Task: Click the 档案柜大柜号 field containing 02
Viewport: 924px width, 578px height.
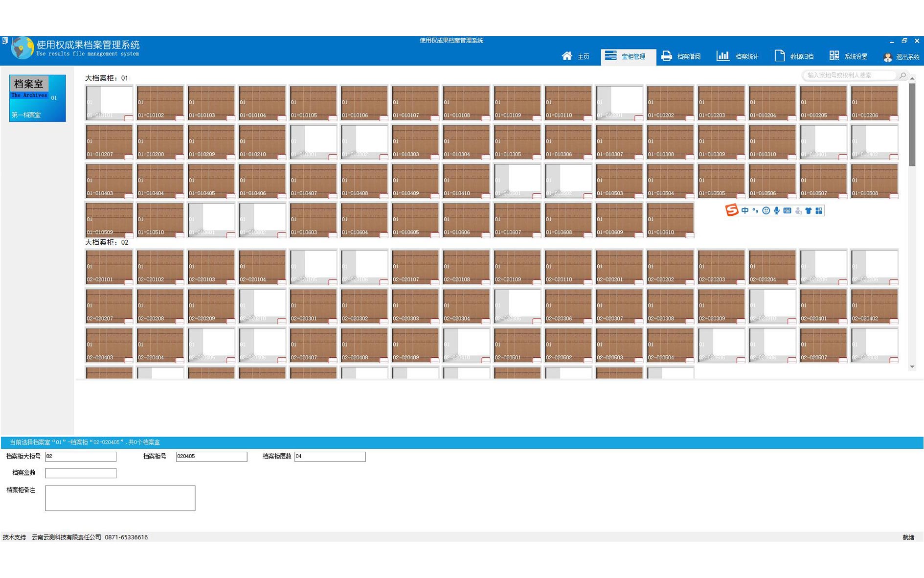Action: [x=81, y=457]
